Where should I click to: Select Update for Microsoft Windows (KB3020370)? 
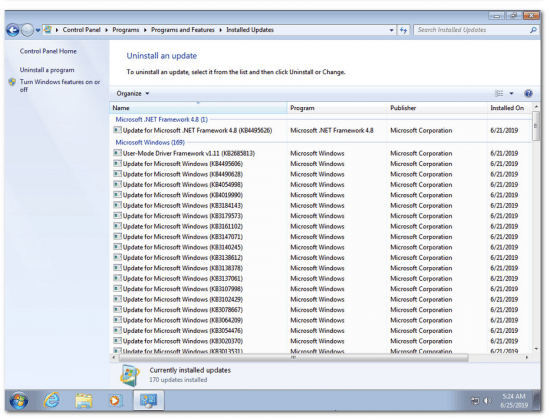click(x=321, y=341)
